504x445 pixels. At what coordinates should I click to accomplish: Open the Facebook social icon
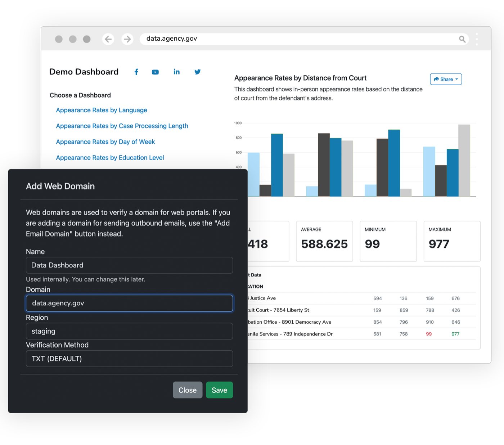(x=136, y=72)
